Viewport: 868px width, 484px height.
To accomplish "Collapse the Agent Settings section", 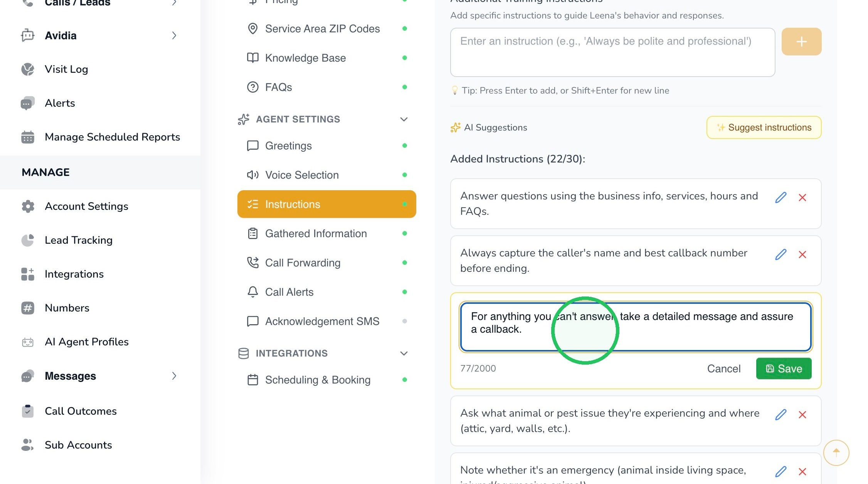I will pyautogui.click(x=404, y=119).
